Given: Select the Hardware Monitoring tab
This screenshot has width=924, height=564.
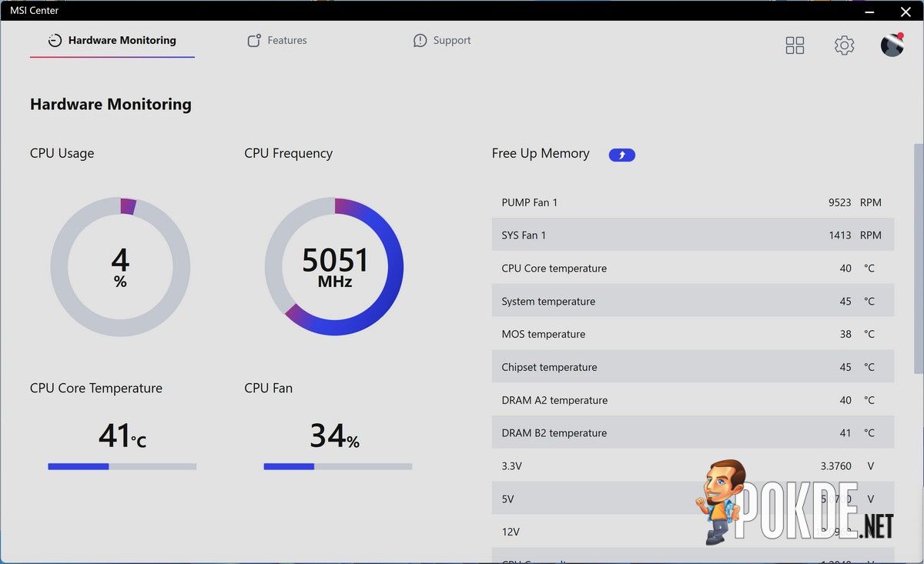Looking at the screenshot, I should 112,41.
